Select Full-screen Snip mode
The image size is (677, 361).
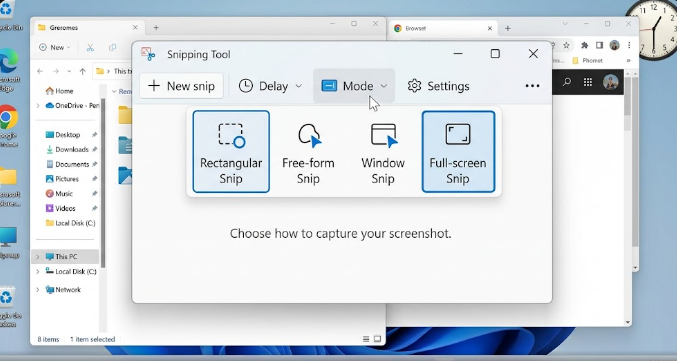[458, 151]
